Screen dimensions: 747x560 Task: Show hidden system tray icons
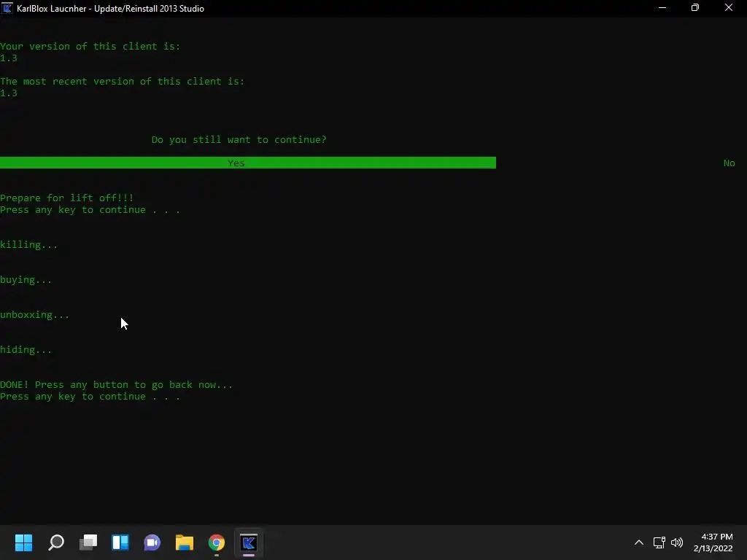click(639, 542)
